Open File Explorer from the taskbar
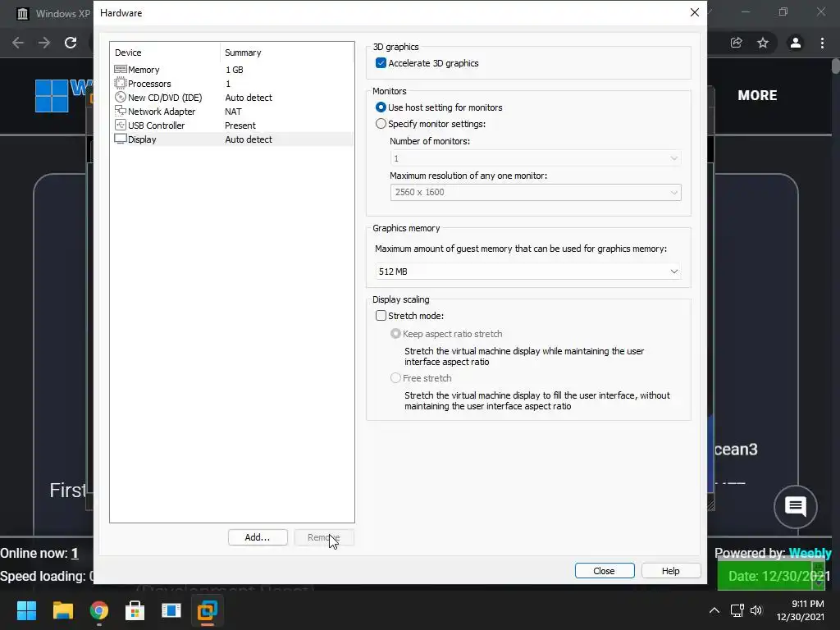Screen dimensions: 840x630 coord(62,610)
